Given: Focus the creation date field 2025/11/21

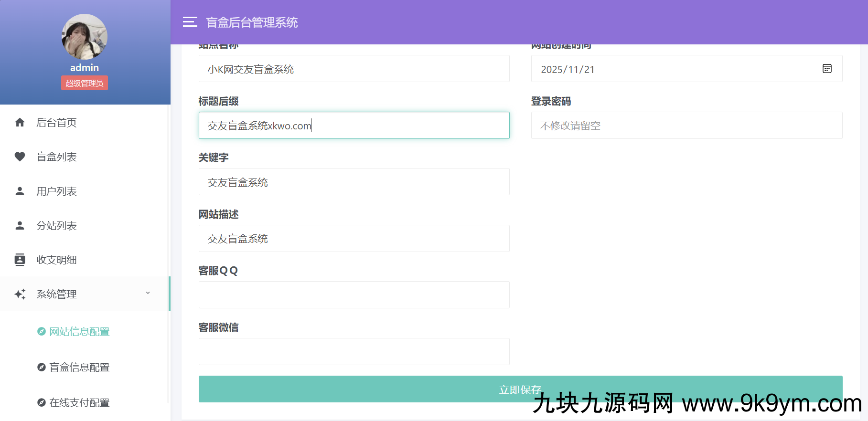Looking at the screenshot, I should 686,69.
